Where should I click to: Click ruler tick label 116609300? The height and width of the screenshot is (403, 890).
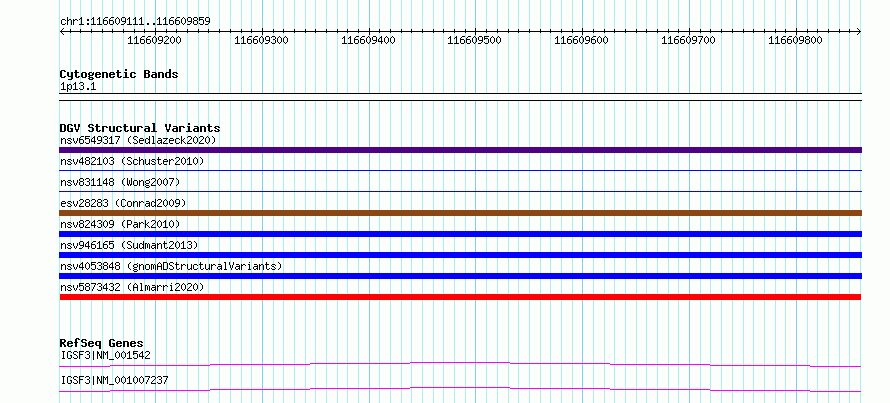tap(262, 40)
